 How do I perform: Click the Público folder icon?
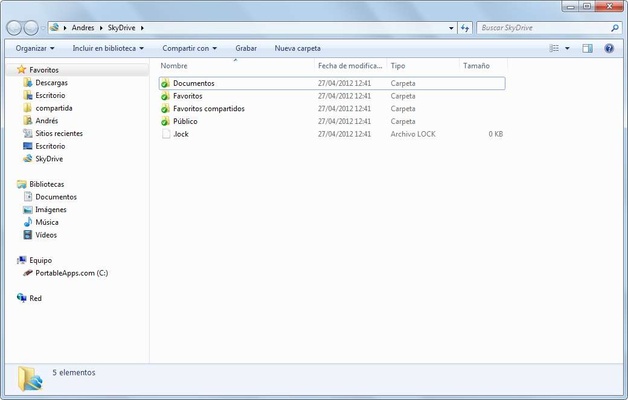click(165, 121)
